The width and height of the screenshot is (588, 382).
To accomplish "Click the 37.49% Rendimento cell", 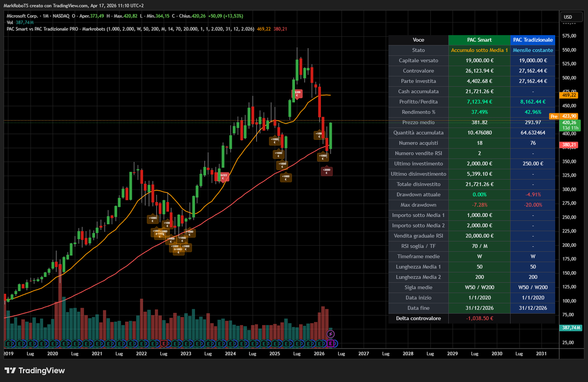I will pyautogui.click(x=479, y=112).
